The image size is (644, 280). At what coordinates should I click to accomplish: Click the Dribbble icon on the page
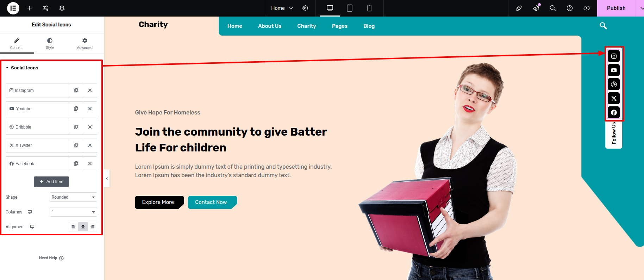point(614,84)
